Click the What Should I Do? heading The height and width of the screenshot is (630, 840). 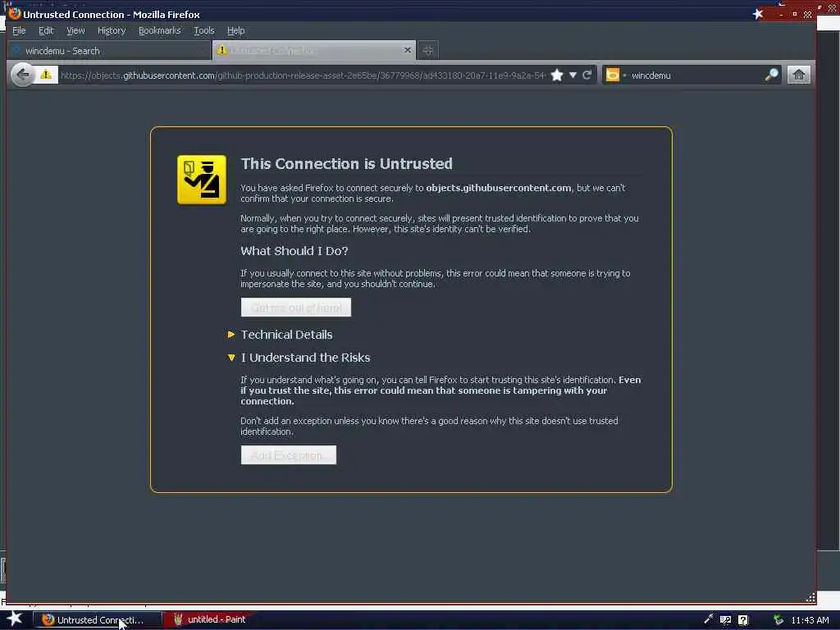click(294, 251)
